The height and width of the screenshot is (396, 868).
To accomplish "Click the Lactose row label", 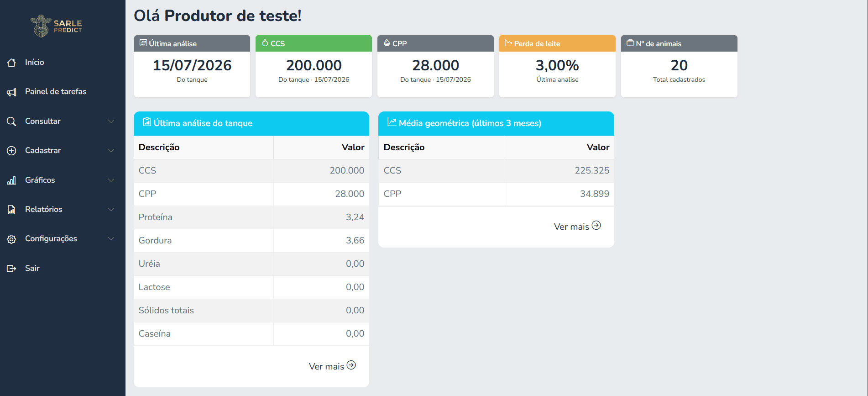I will 154,287.
